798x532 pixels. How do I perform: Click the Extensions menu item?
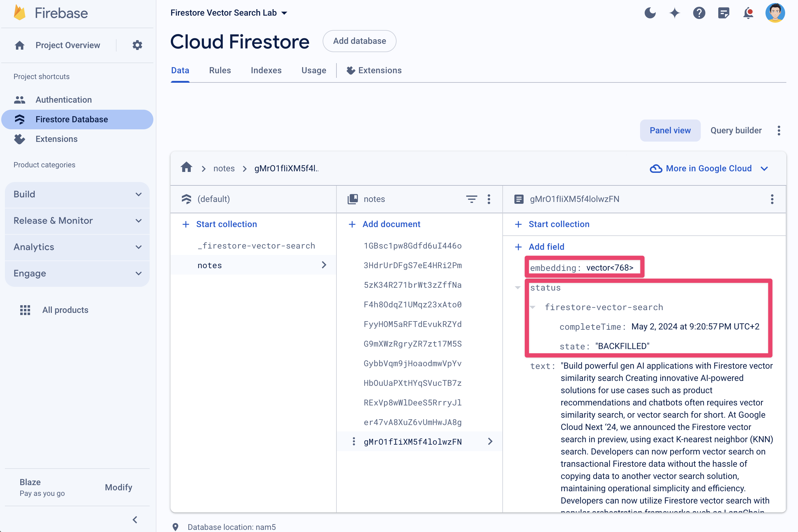56,139
